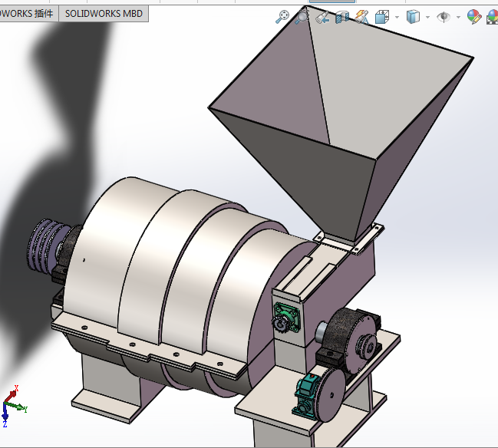Expand the View Orientation dropdown arrow
Screen dimensions: 498x448
click(397, 17)
